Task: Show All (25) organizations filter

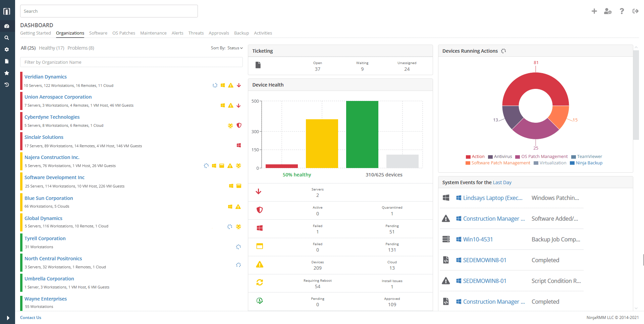Action: click(x=28, y=48)
